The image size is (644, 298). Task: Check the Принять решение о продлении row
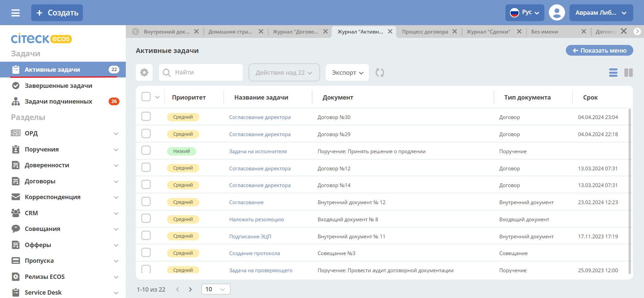(x=146, y=150)
